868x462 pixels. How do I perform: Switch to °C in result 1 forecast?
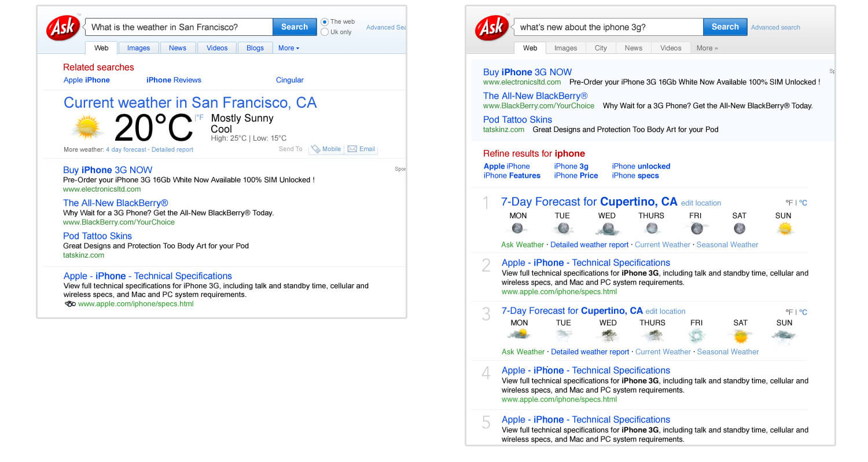tap(803, 203)
